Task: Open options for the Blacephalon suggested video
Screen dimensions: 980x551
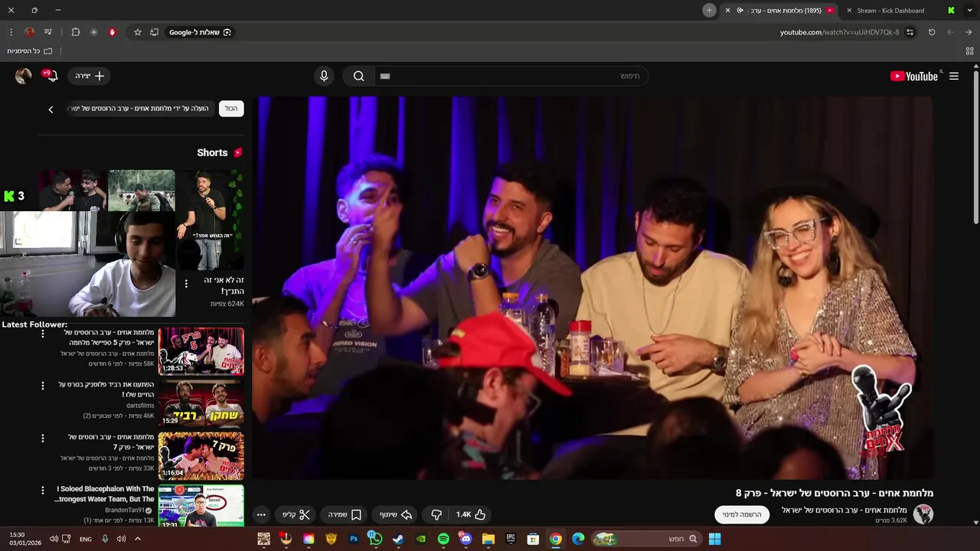Action: 43,490
